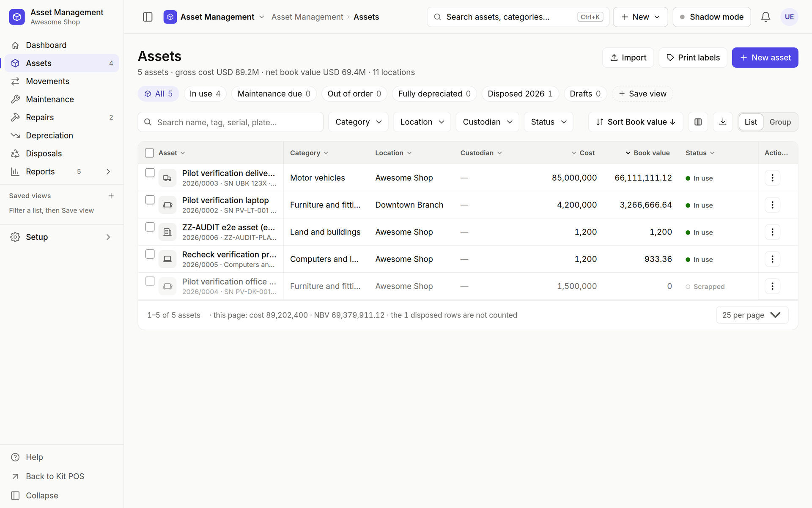Viewport: 812px width, 508px height.
Task: Open the Asset Management app switcher
Action: (214, 17)
